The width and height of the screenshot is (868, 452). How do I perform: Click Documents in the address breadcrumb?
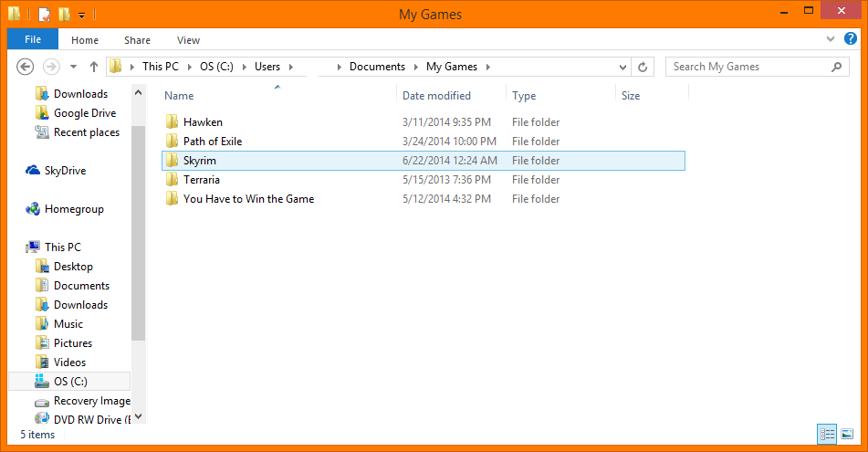tap(377, 67)
